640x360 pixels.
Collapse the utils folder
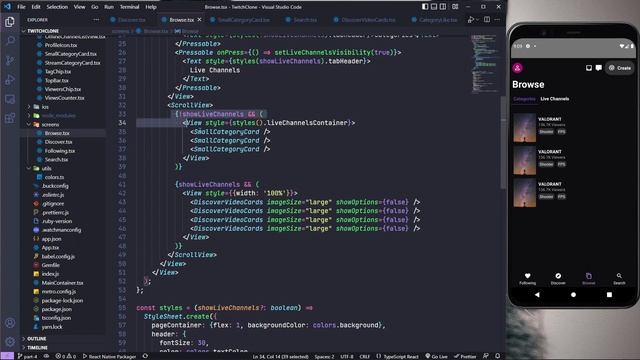47,168
